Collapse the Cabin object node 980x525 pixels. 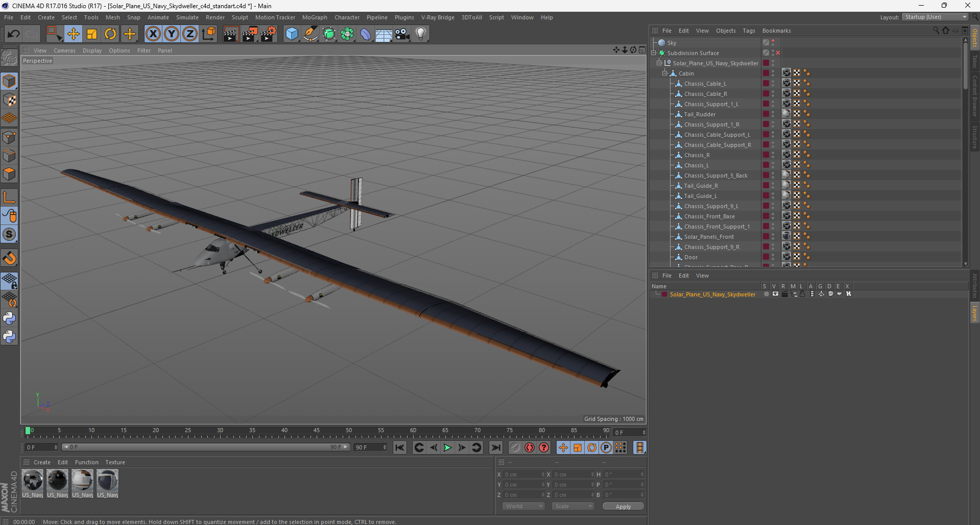[665, 73]
